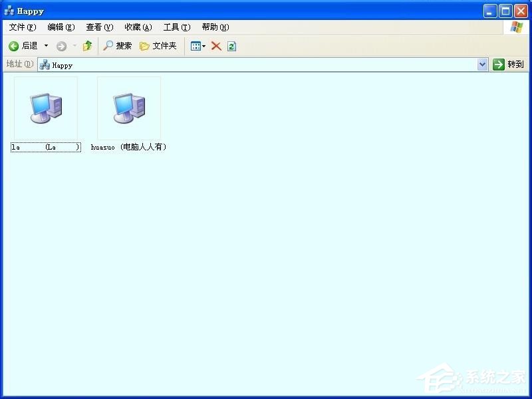532x399 pixels.
Task: Click the red X delete icon
Action: click(216, 46)
